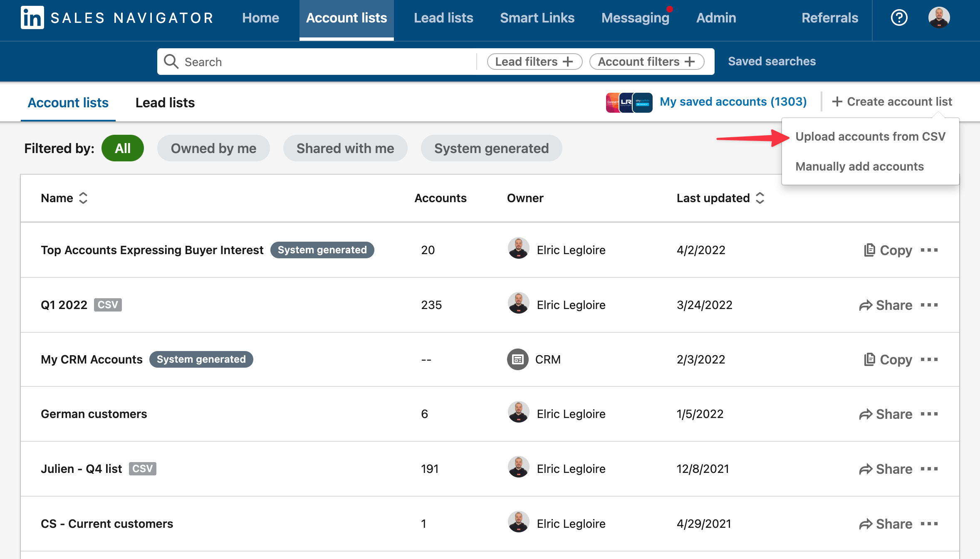Select Manually add accounts
The height and width of the screenshot is (559, 980).
pyautogui.click(x=859, y=166)
